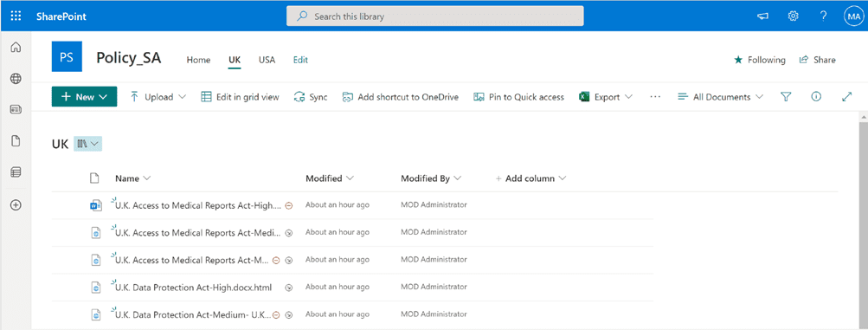Click the red status icon on Data Protection Act-Medium
Image resolution: width=868 pixels, height=330 pixels.
click(276, 314)
